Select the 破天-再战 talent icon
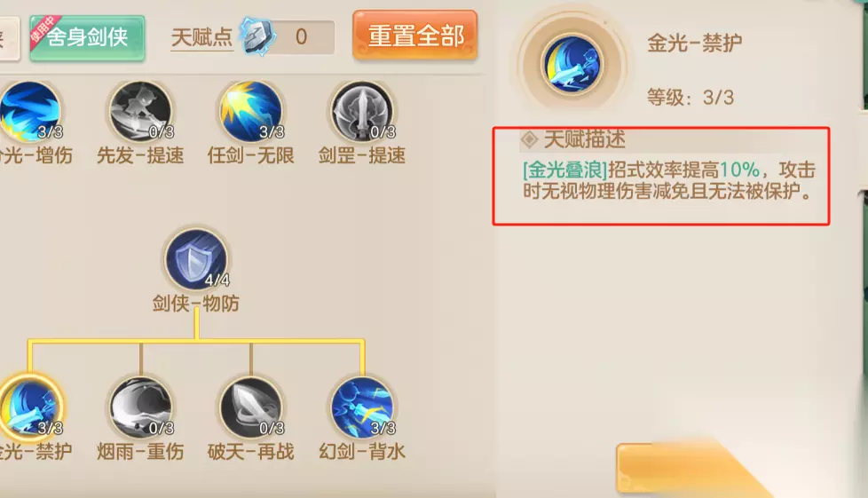The height and width of the screenshot is (498, 868). pos(251,409)
